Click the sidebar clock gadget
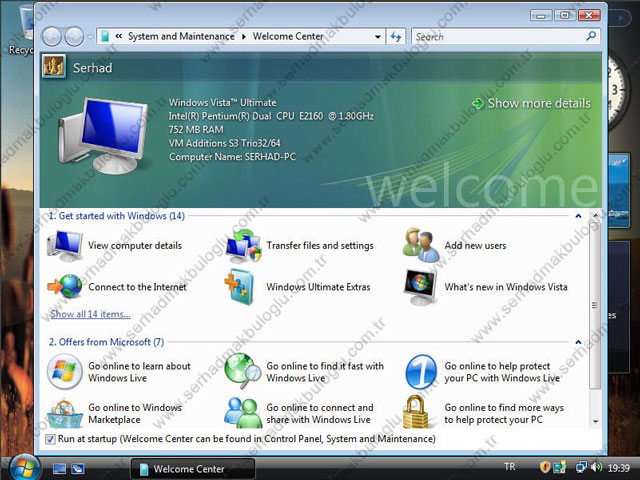Viewport: 640px width, 480px height. click(x=618, y=92)
